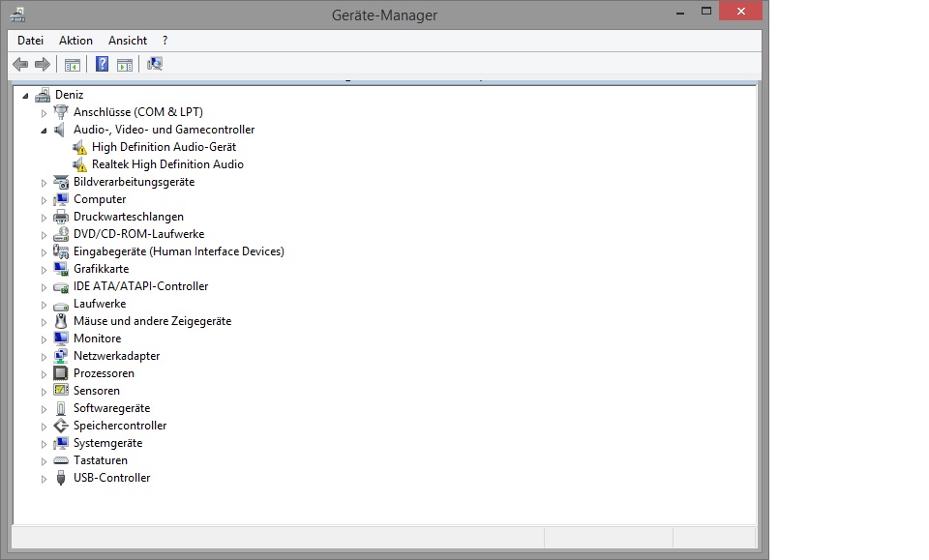This screenshot has height=560, width=929.
Task: Click the Anschlüsse (COM & LPT) port icon
Action: click(x=60, y=112)
